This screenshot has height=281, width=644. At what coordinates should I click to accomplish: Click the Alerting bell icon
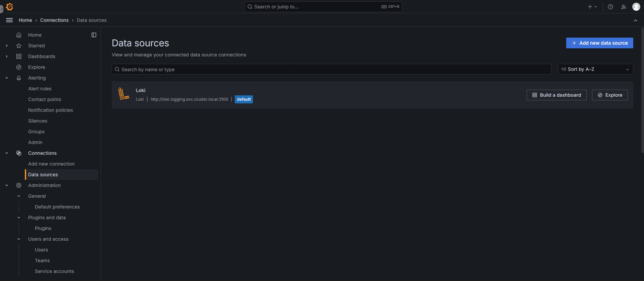[19, 78]
